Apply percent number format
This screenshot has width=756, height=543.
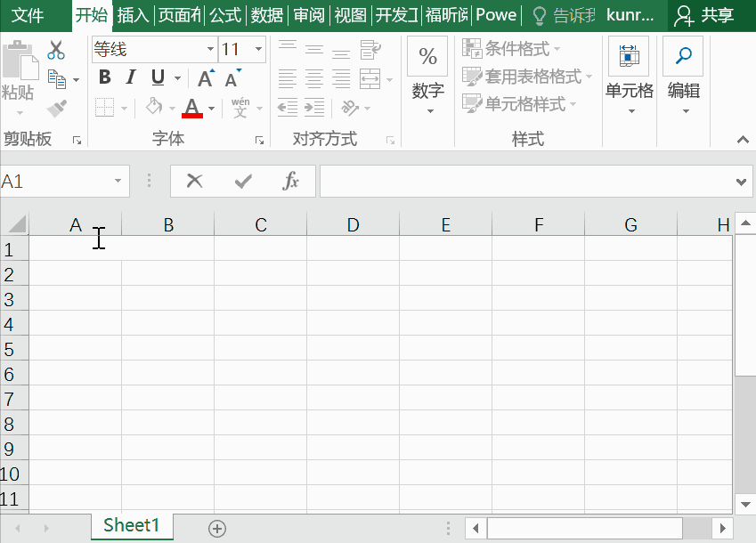pyautogui.click(x=427, y=56)
